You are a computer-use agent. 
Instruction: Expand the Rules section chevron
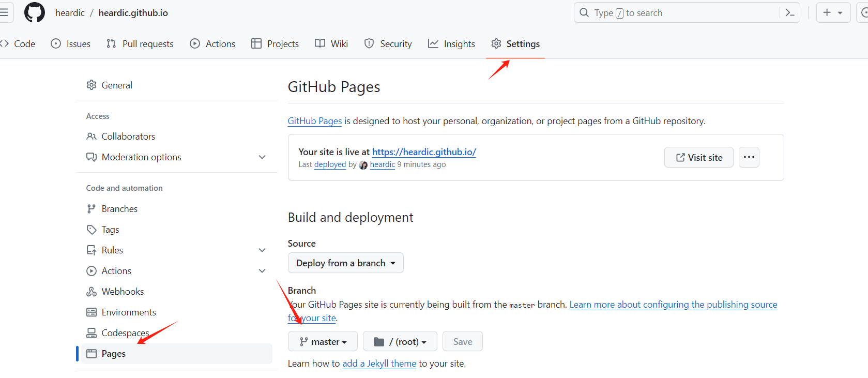coord(262,250)
